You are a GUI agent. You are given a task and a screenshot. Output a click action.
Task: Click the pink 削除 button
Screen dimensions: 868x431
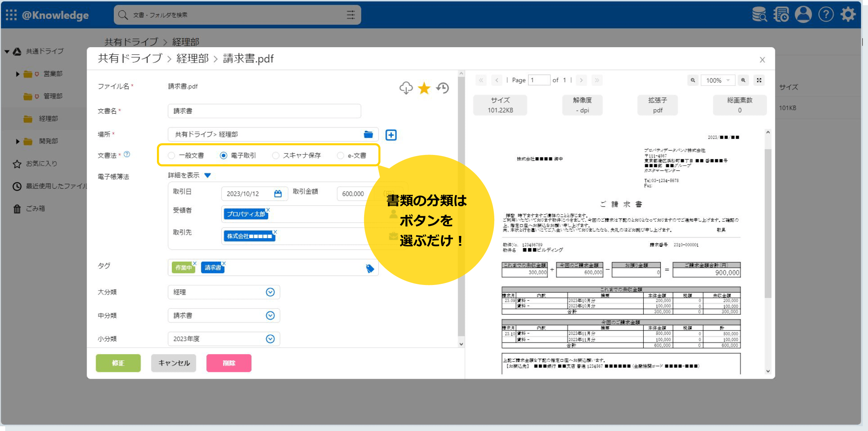pos(229,363)
